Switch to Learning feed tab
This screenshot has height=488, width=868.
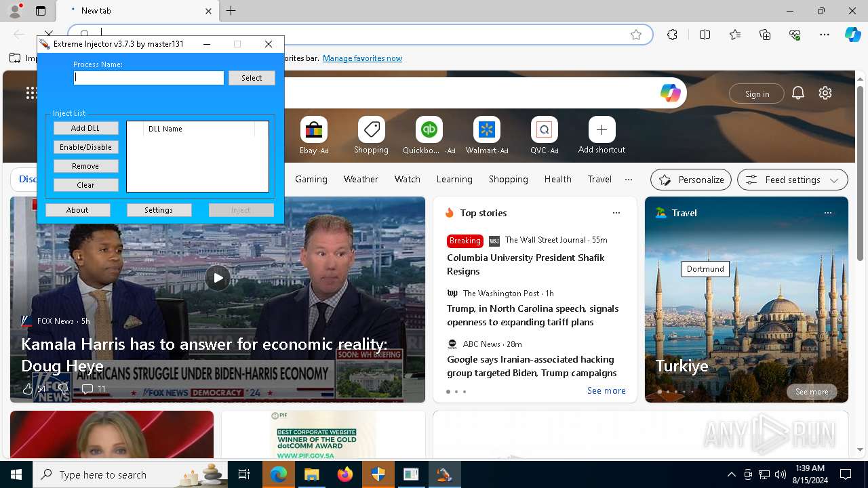click(454, 180)
